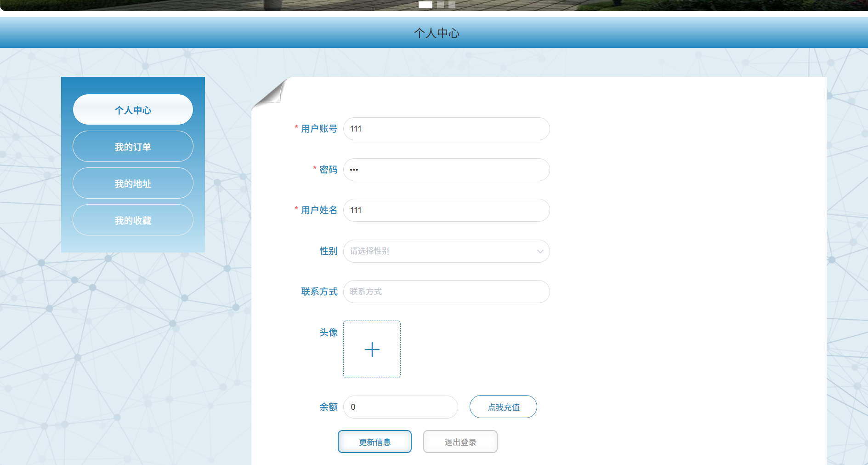868x465 pixels.
Task: Select the second carousel indicator dot
Action: pyautogui.click(x=440, y=5)
